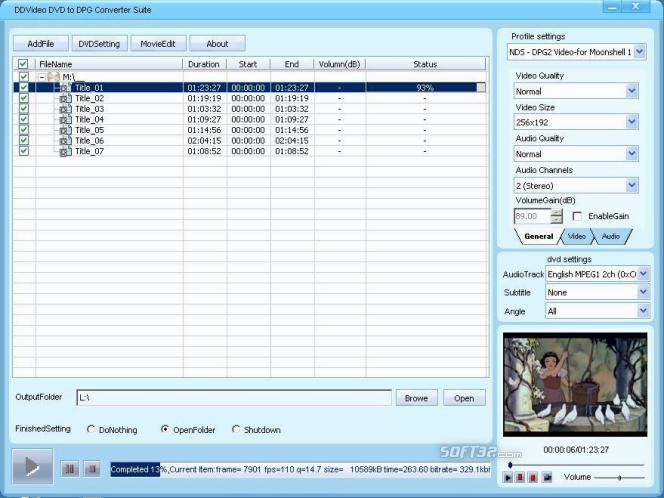
Task: Click the AddFile button
Action: tap(41, 44)
